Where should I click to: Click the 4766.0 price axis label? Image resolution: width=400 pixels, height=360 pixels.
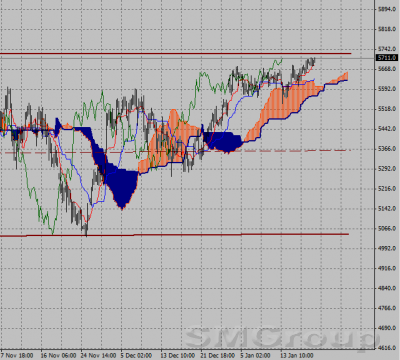[x=387, y=308]
